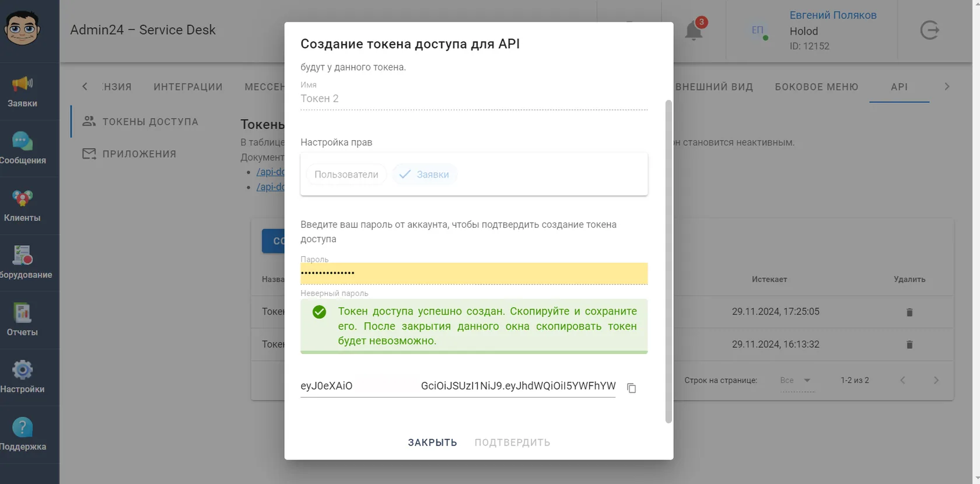Switch to the ИНТЕГРАЦИИ tab
Viewport: 980px width, 484px height.
click(188, 87)
